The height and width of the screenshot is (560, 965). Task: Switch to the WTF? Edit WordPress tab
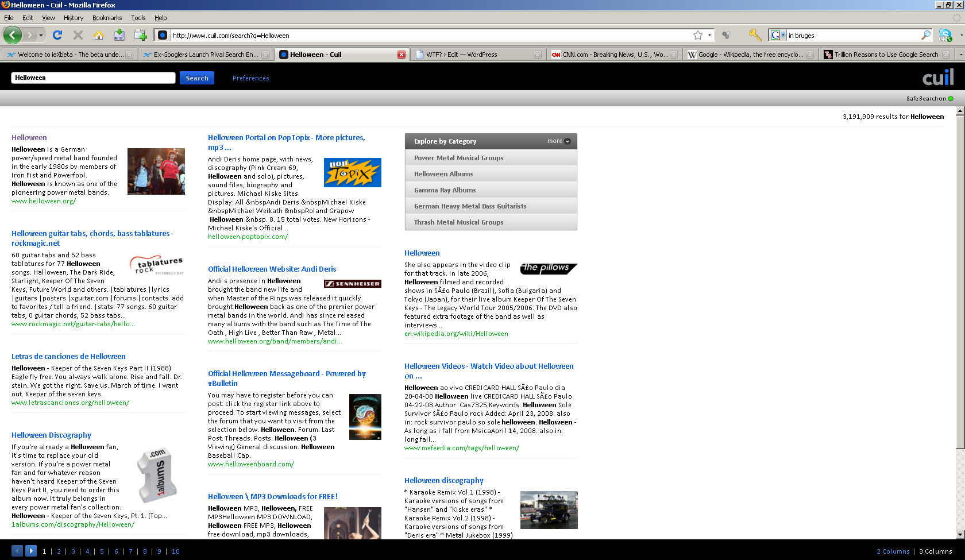pyautogui.click(x=478, y=55)
